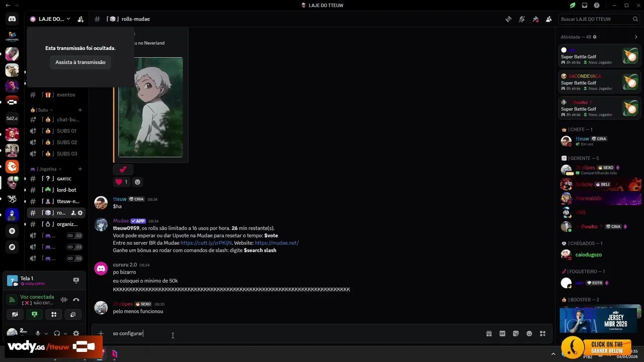
Task: Open the Threads icon in channel header
Action: (x=509, y=19)
